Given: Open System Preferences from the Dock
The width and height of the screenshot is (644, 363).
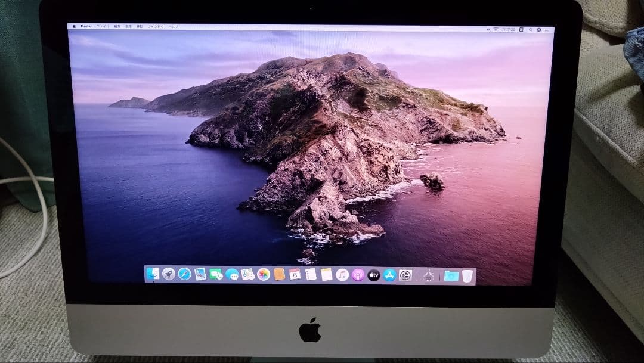Looking at the screenshot, I should coord(405,275).
